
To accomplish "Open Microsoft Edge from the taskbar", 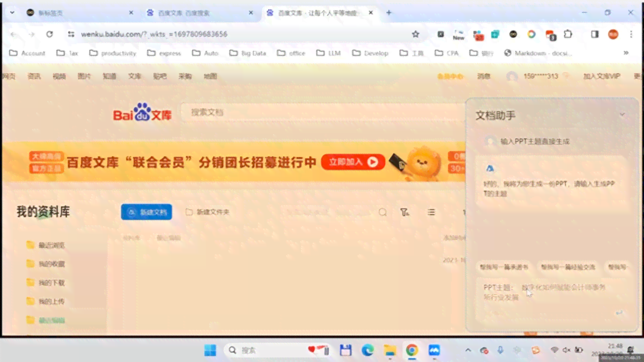I will [368, 350].
